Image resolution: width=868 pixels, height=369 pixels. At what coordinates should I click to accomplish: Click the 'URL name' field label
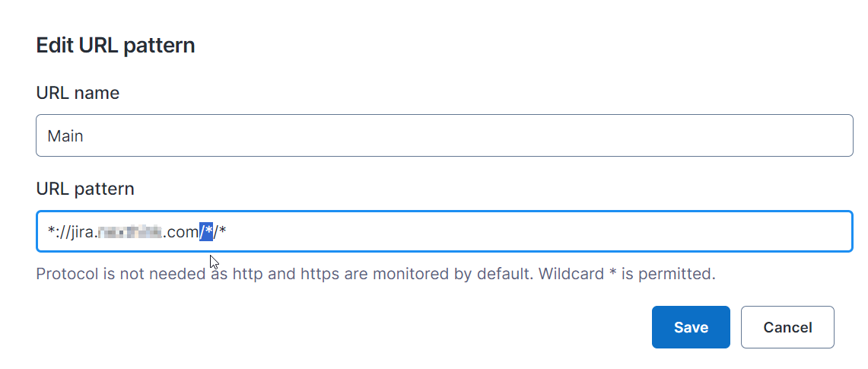(78, 94)
